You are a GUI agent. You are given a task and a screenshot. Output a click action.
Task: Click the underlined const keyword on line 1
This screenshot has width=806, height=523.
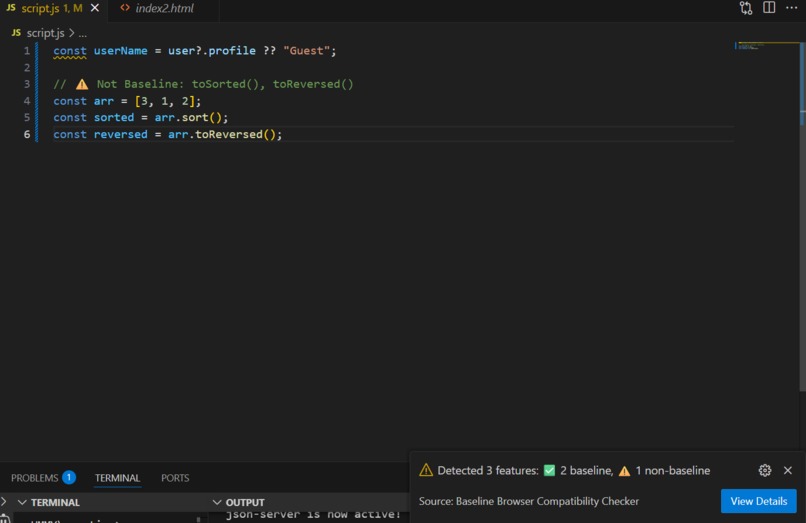[x=70, y=51]
